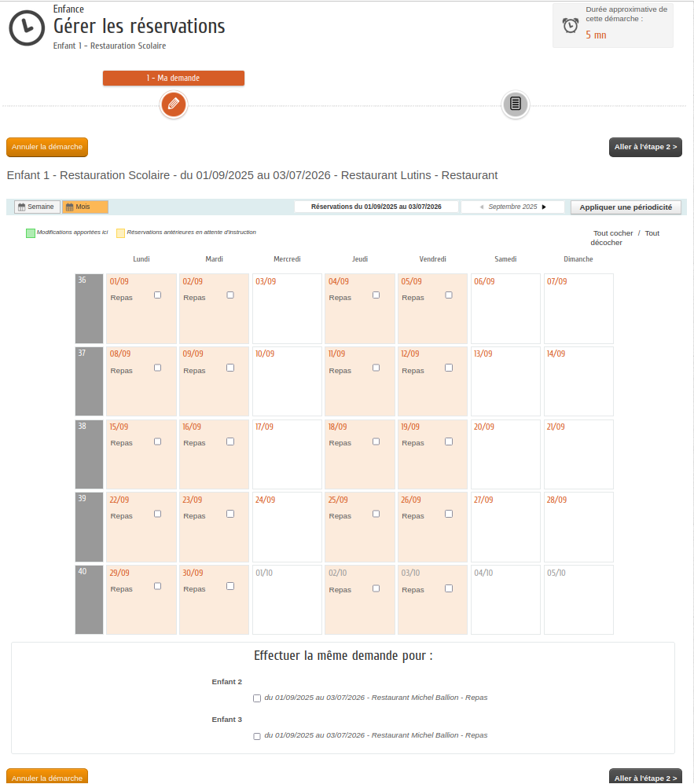Enable Repas on 25/09

[376, 514]
